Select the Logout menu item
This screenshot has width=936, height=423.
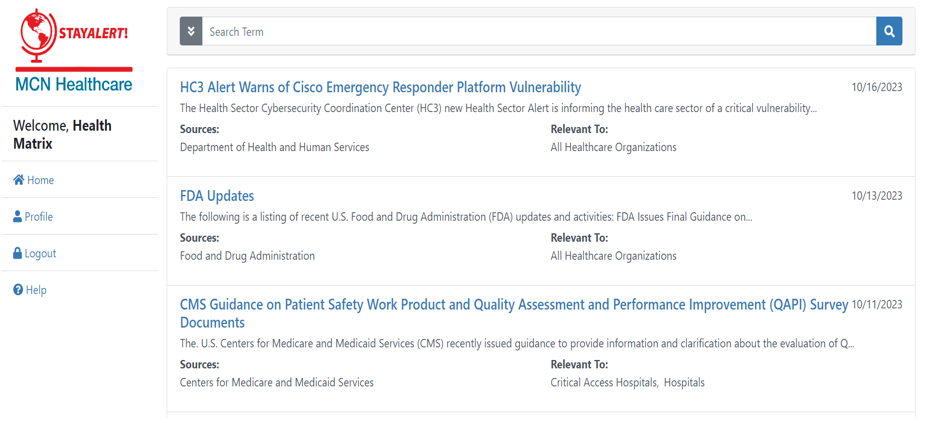point(40,253)
